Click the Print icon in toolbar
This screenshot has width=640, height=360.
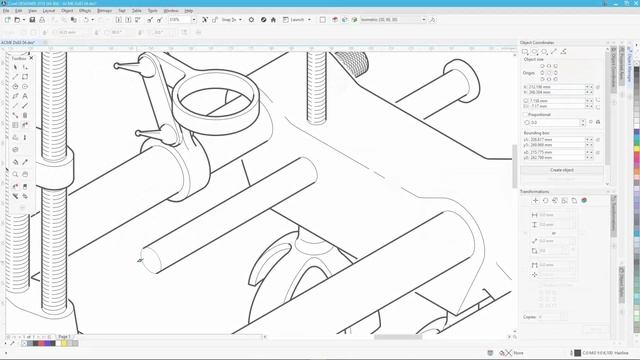pos(42,20)
